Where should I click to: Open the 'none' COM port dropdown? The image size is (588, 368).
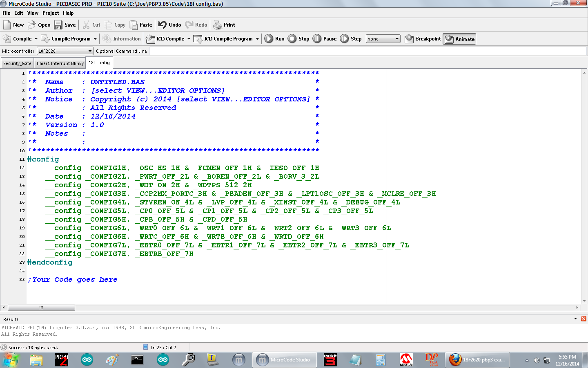(383, 39)
